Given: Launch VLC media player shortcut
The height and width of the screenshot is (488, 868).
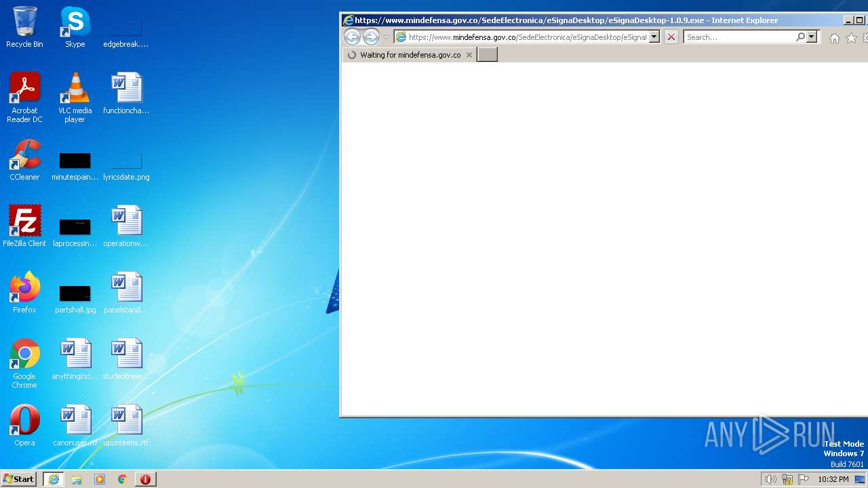Looking at the screenshot, I should tap(75, 98).
